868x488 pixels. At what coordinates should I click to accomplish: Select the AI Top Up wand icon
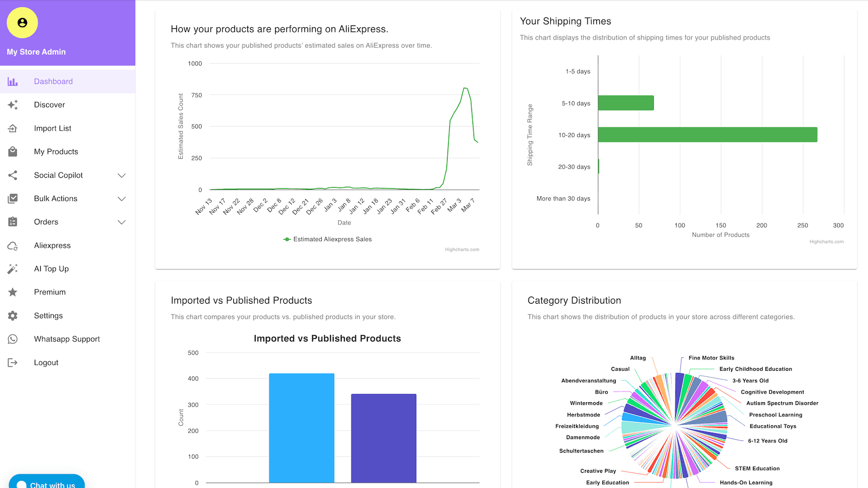tap(12, 268)
